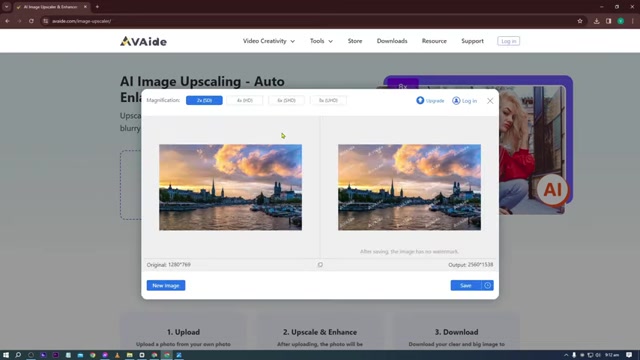Open the VLC cone icon in the taskbar
This screenshot has height=360, width=640.
coord(118,355)
